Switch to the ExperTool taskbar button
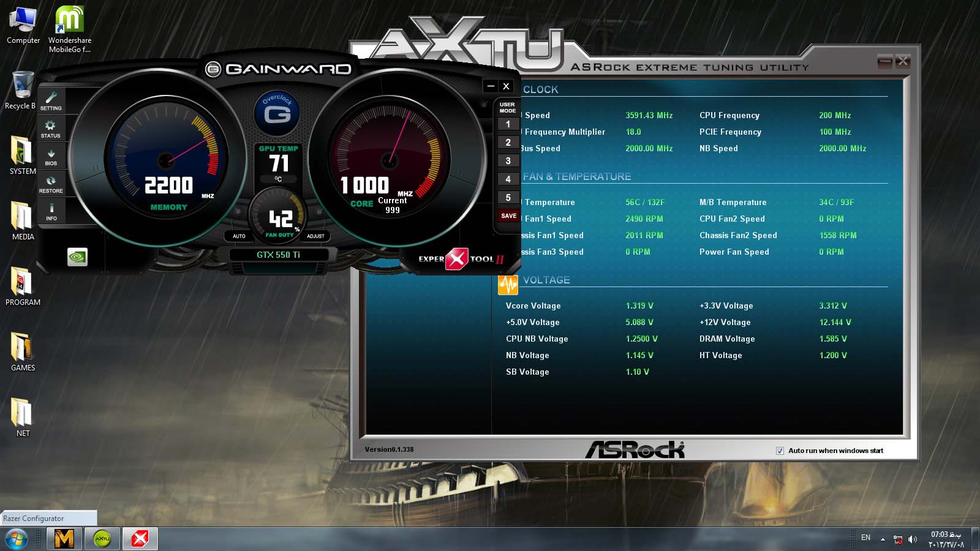The width and height of the screenshot is (980, 551). click(x=140, y=539)
